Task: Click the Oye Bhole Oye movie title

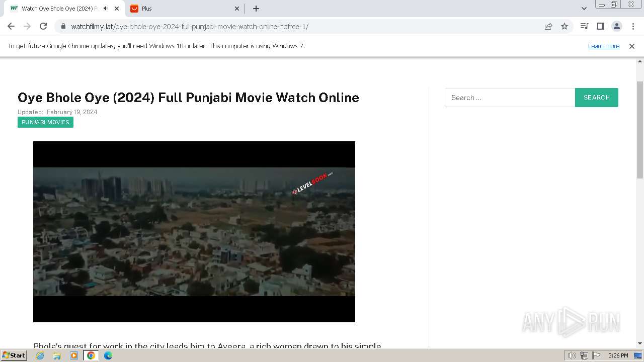Action: (188, 98)
